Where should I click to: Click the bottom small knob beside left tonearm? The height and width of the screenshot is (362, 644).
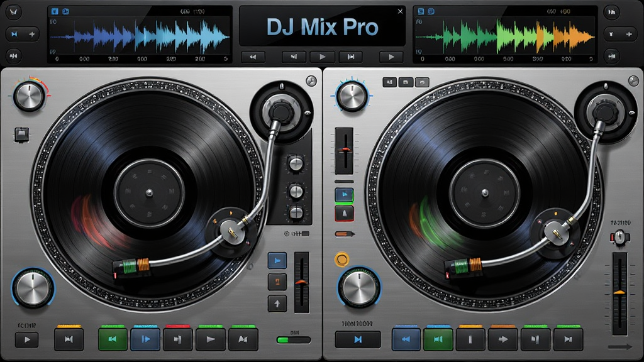[296, 212]
